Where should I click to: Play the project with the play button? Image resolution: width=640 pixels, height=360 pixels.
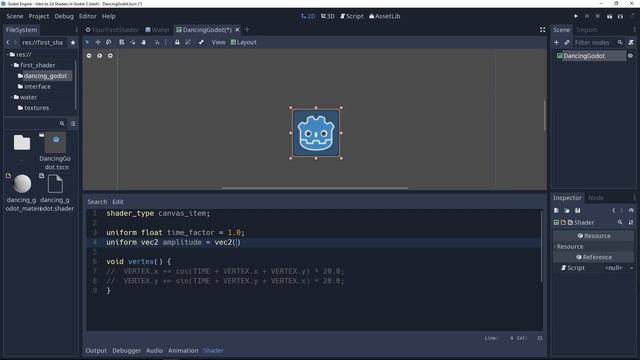tap(576, 16)
